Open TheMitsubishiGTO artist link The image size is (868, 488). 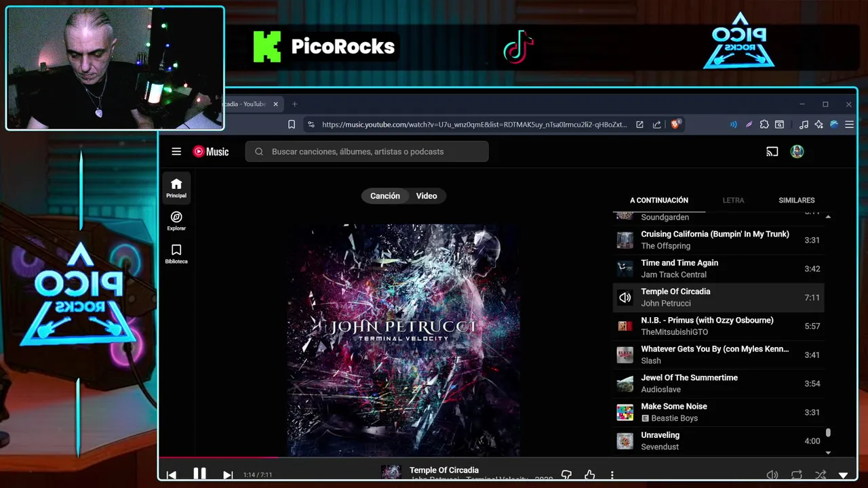(x=675, y=332)
